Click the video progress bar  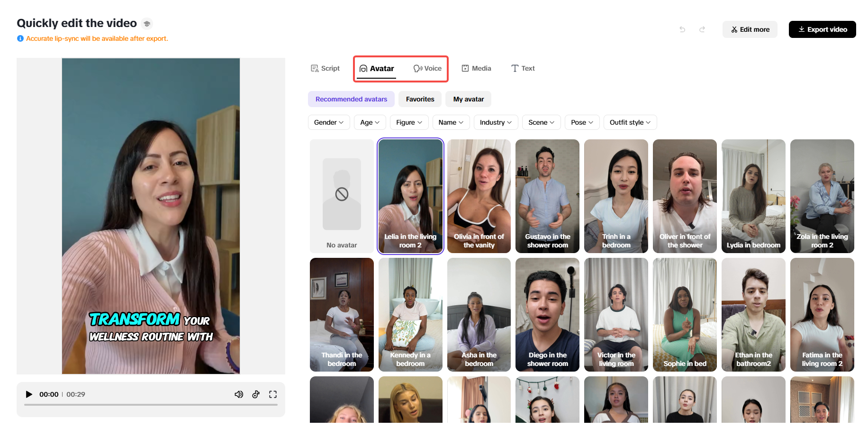pos(151,404)
